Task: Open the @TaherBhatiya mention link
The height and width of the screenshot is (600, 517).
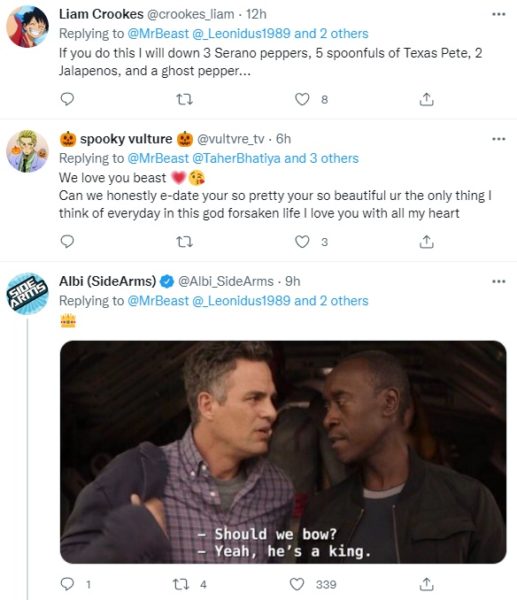Action: (236, 158)
